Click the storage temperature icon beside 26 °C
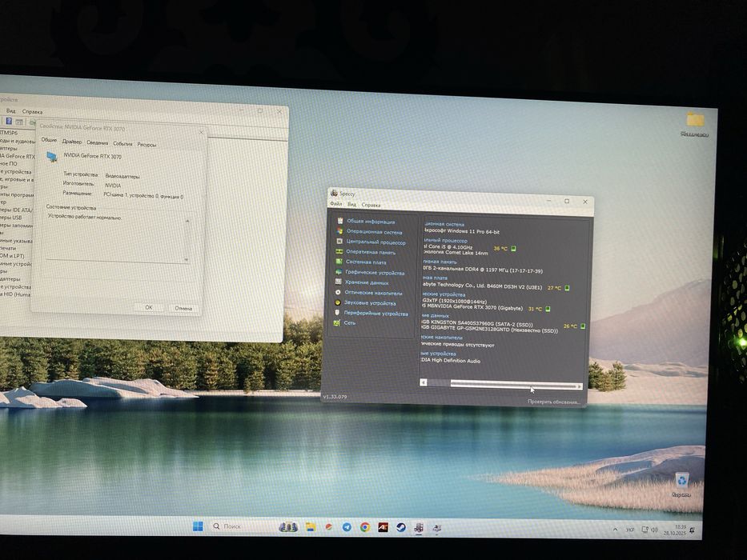 tap(583, 326)
